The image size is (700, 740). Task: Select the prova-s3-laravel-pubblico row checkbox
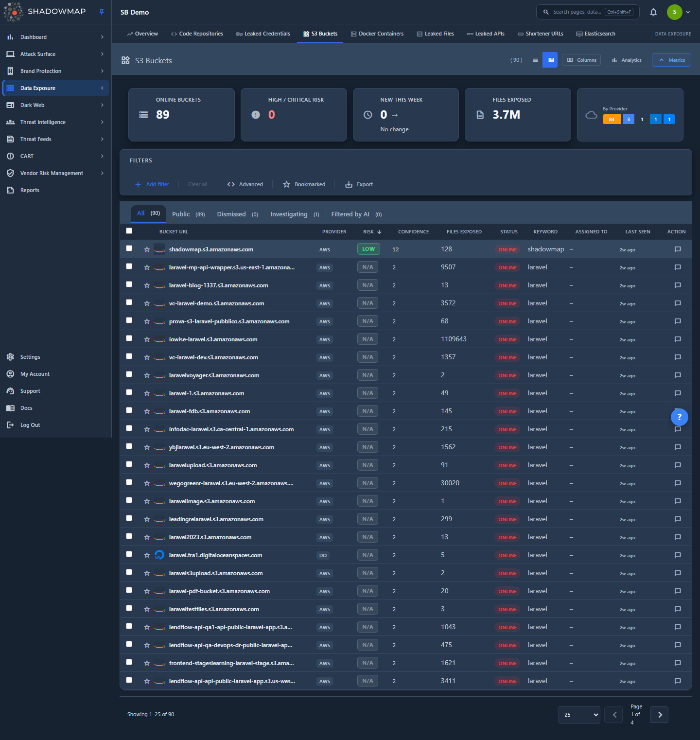[x=129, y=320]
